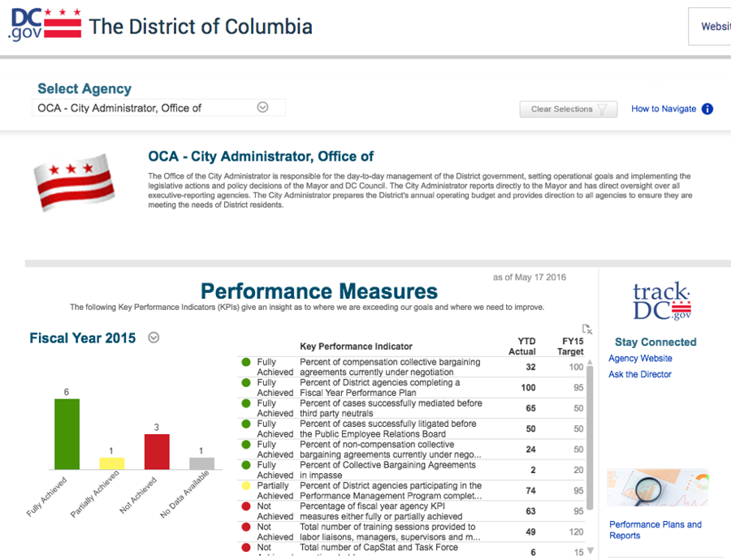Click the export-to-Excel icon above the KPI table
This screenshot has height=560, width=731.
pos(587,329)
